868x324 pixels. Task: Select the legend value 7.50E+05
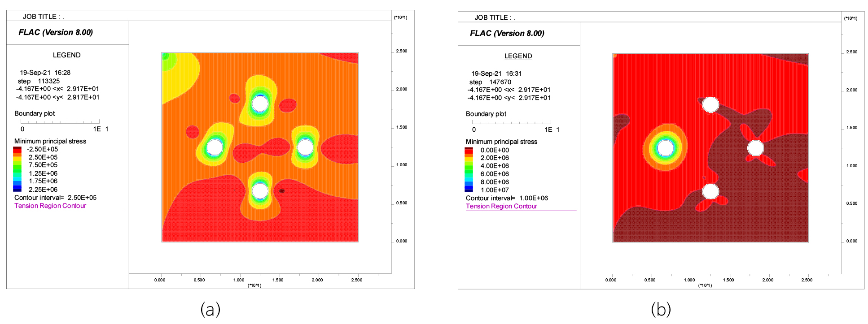pos(43,165)
